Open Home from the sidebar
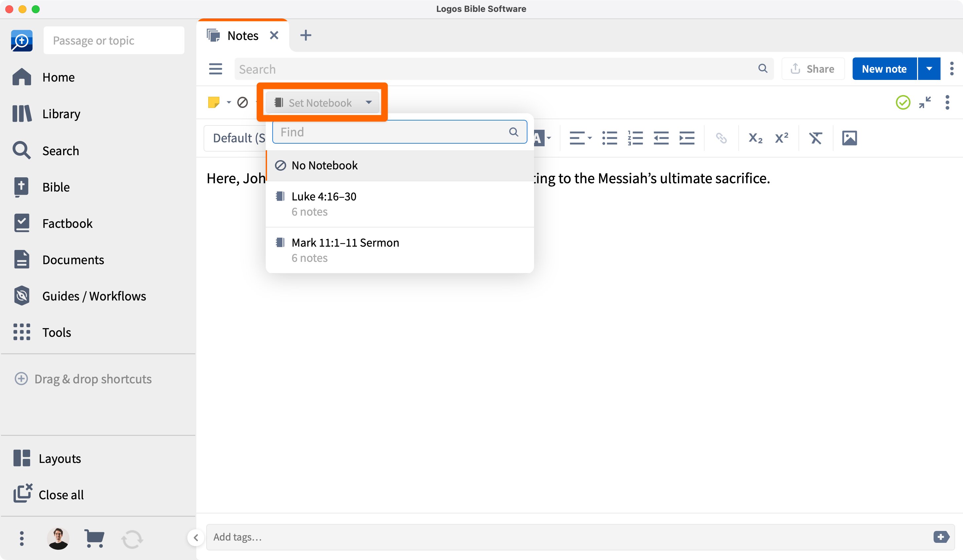The width and height of the screenshot is (963, 560). pyautogui.click(x=43, y=77)
